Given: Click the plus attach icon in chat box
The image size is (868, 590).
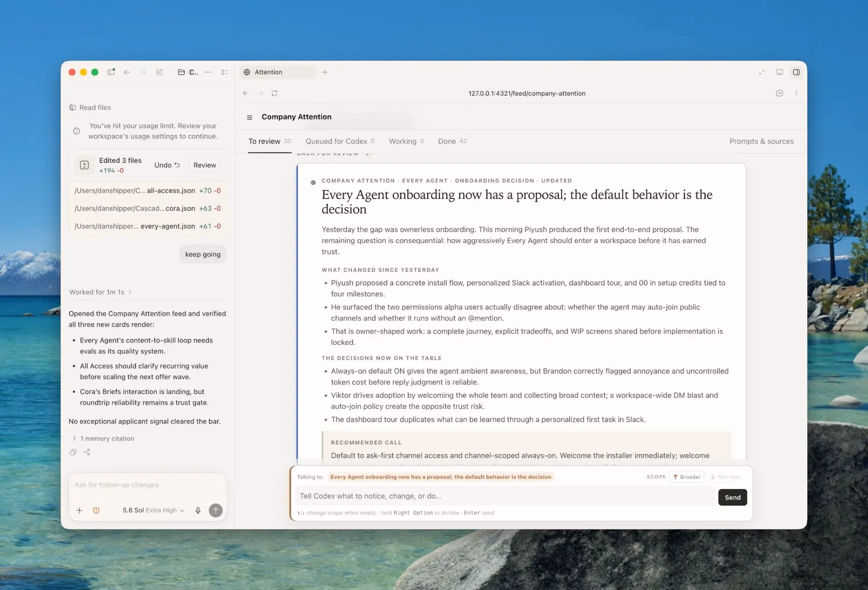Looking at the screenshot, I should coord(80,510).
